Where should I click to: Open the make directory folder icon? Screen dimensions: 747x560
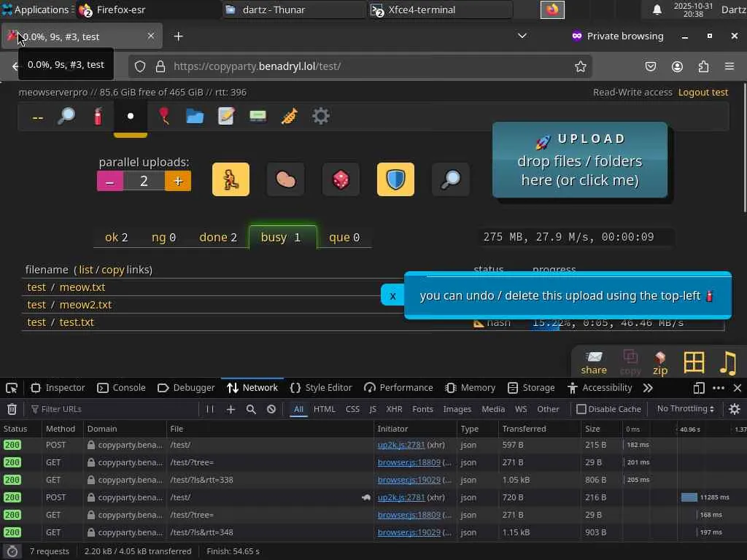tap(195, 116)
